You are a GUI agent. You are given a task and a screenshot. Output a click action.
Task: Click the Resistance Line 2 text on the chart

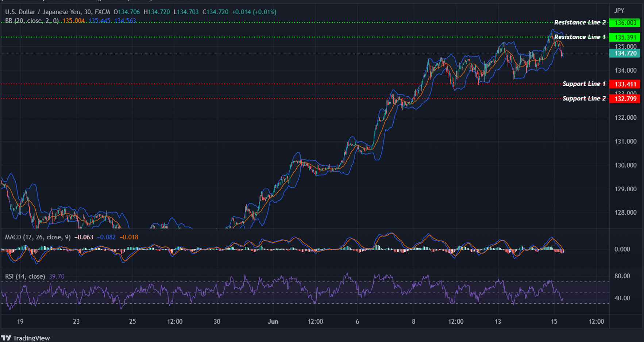pyautogui.click(x=579, y=22)
